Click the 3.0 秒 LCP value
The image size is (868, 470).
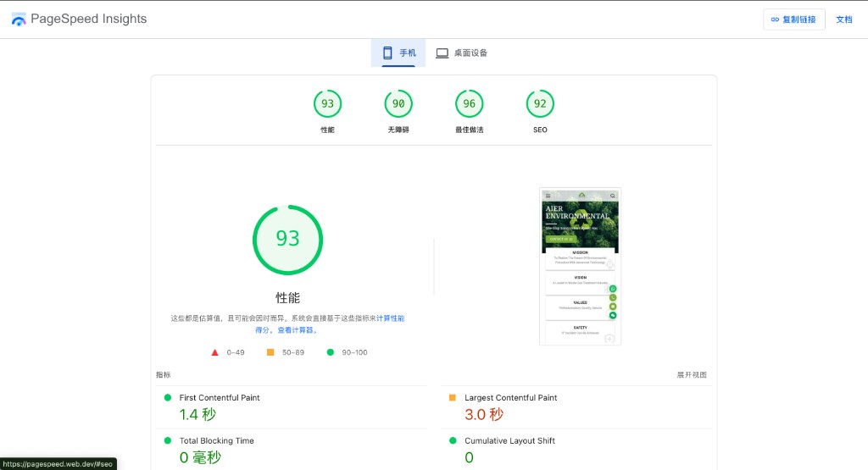click(x=484, y=414)
